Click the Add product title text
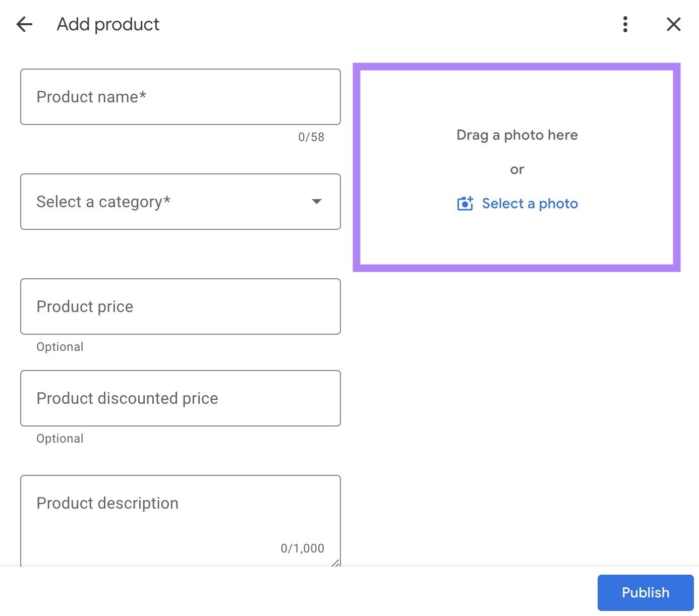 pos(108,24)
